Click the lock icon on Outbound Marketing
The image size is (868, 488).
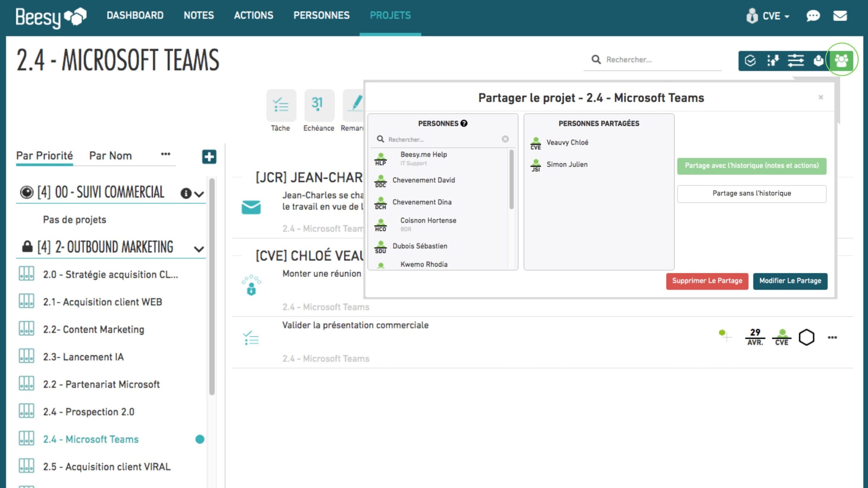27,246
